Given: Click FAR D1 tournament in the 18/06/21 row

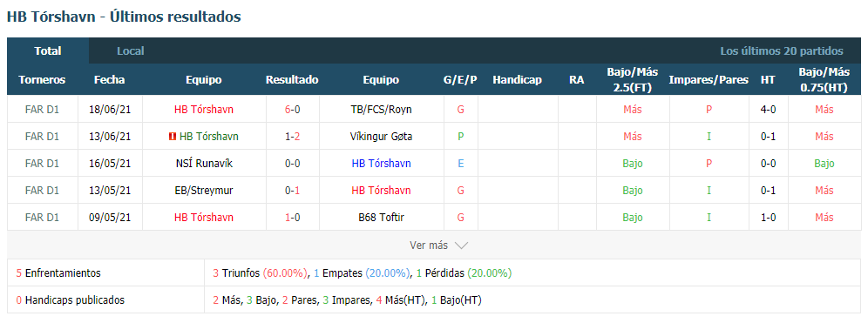Looking at the screenshot, I should click(x=42, y=110).
